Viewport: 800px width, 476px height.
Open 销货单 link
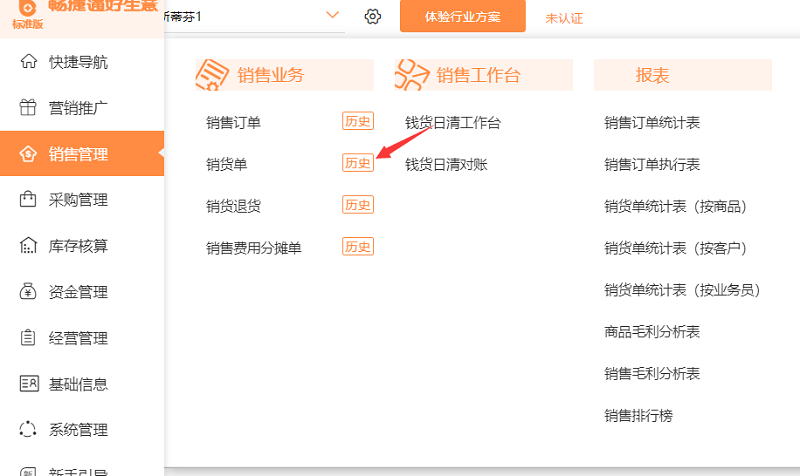pyautogui.click(x=226, y=164)
